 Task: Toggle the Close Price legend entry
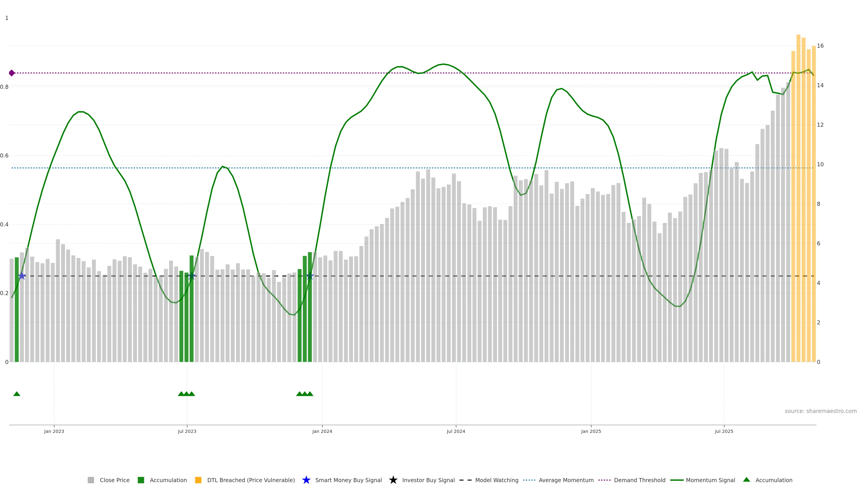[114, 480]
